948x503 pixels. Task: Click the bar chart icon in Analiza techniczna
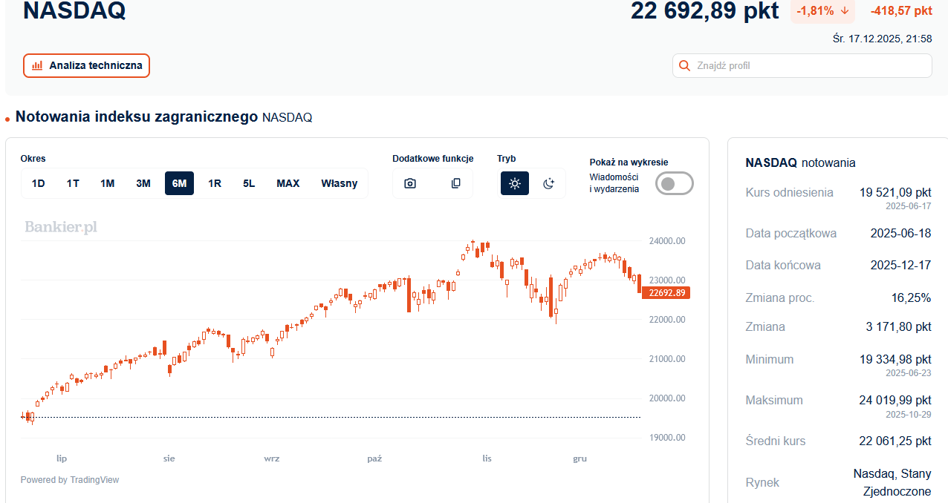pyautogui.click(x=37, y=65)
